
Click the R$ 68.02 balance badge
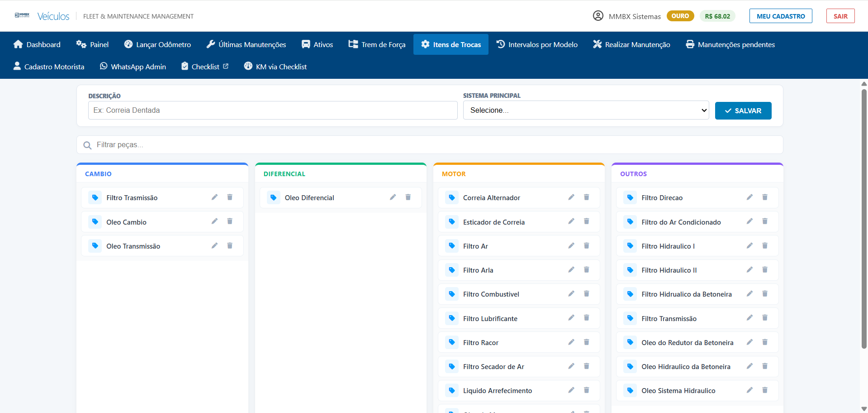click(x=717, y=16)
